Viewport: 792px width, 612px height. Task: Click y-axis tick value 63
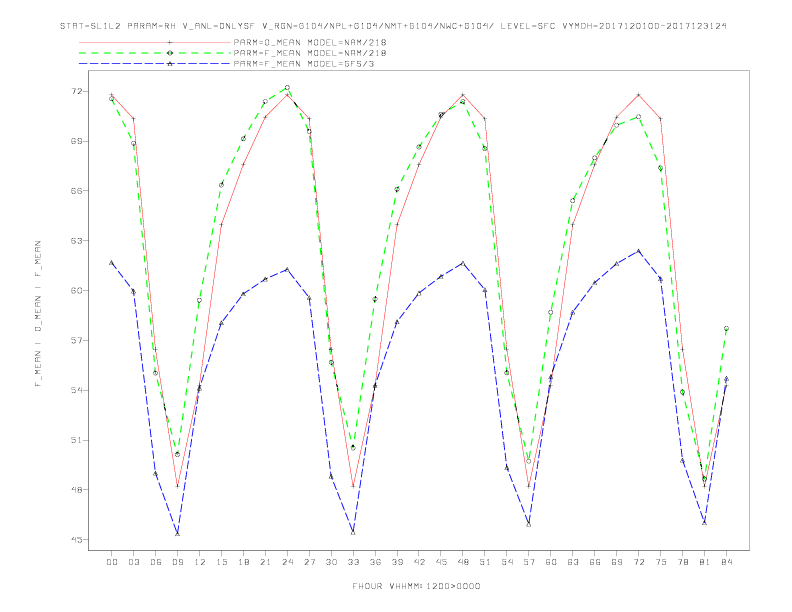pos(76,241)
